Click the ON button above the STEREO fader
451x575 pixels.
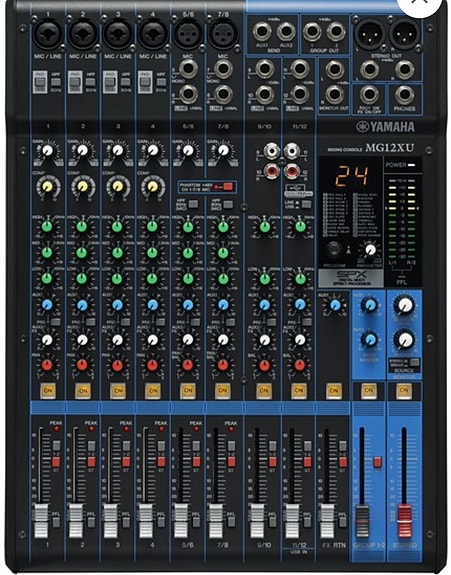[x=404, y=391]
